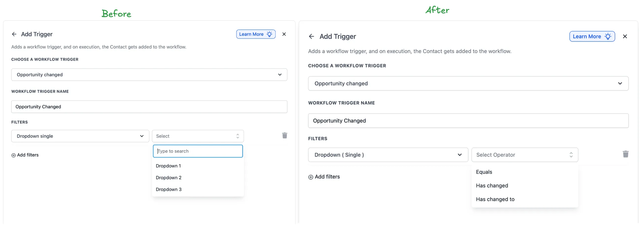The width and height of the screenshot is (644, 232).
Task: Click the back arrow in the After panel
Action: [x=311, y=36]
